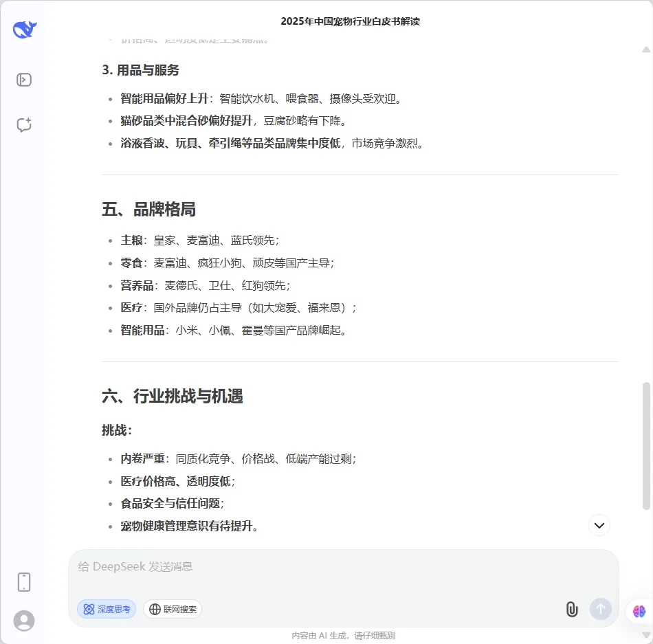Viewport: 653px width, 644px height.
Task: Click the disclaimer 内容由 AI 生成，请仔细甄别
Action: [x=343, y=635]
